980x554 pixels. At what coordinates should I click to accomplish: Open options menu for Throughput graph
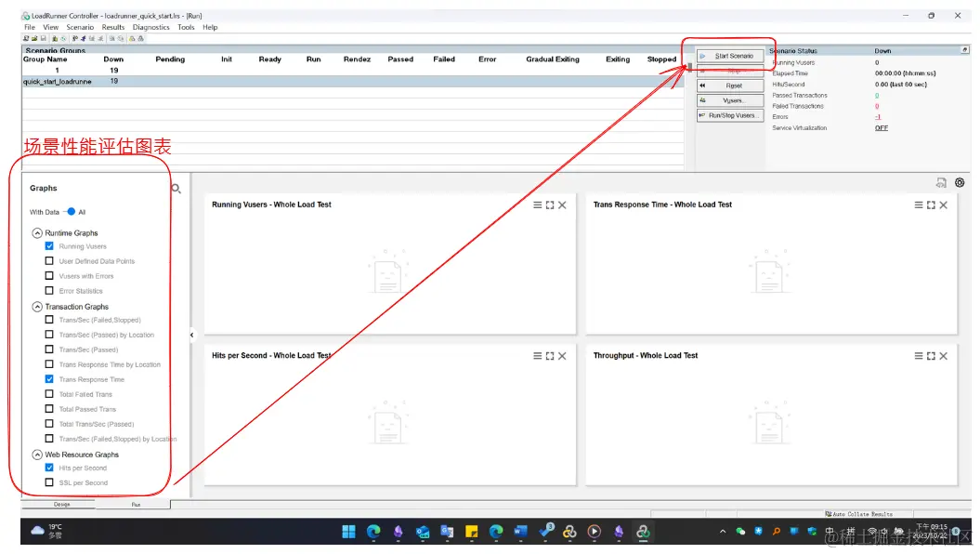[918, 356]
